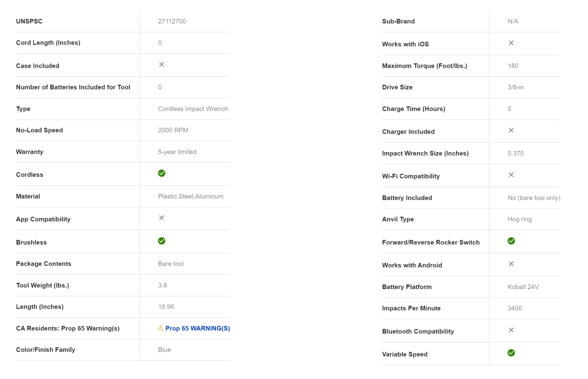
Task: Click the Prop 65 WARNING(S) link
Action: coord(198,328)
